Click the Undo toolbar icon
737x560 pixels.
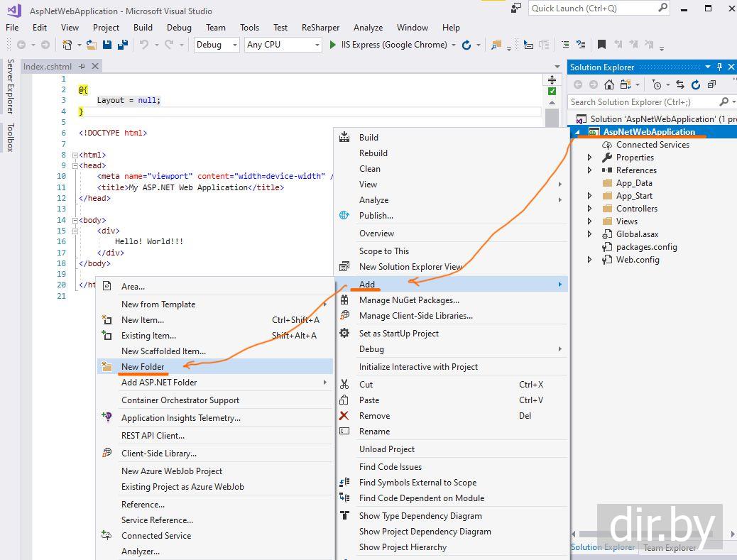tap(144, 45)
